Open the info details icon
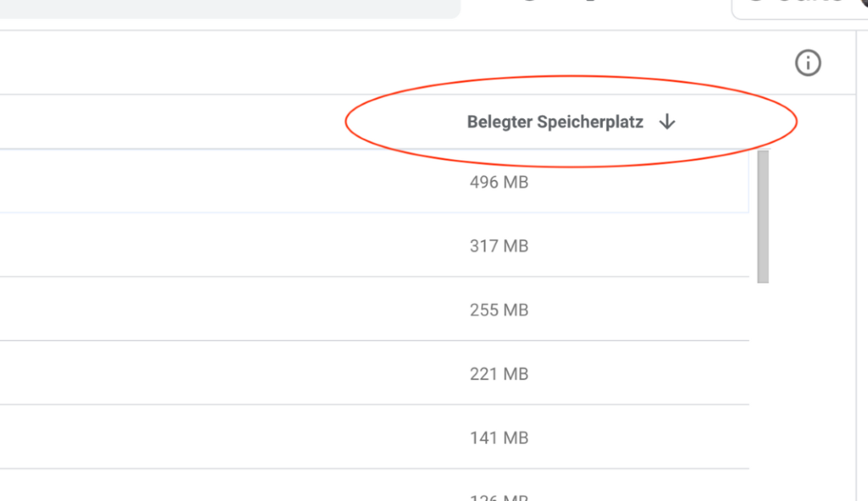The image size is (868, 501). [x=808, y=63]
